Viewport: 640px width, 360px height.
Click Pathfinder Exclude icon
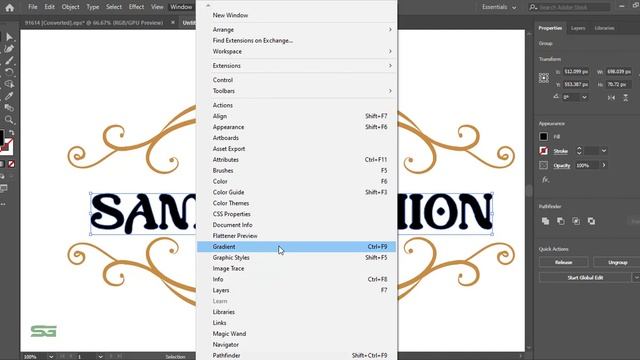591,221
